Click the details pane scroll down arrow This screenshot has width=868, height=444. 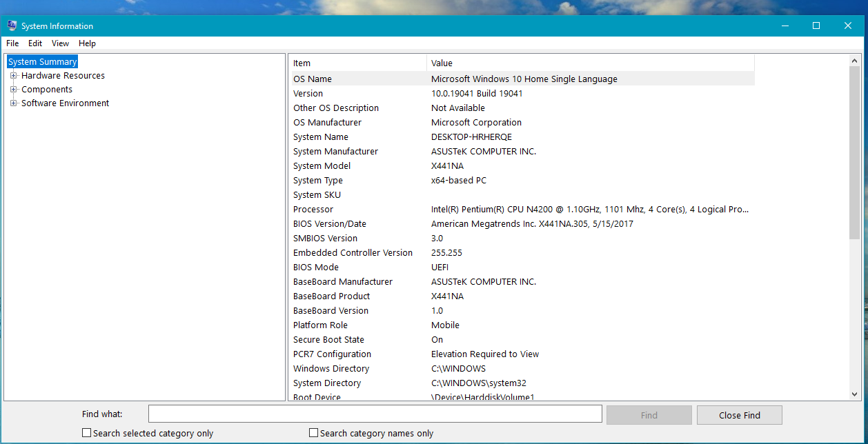click(x=856, y=394)
